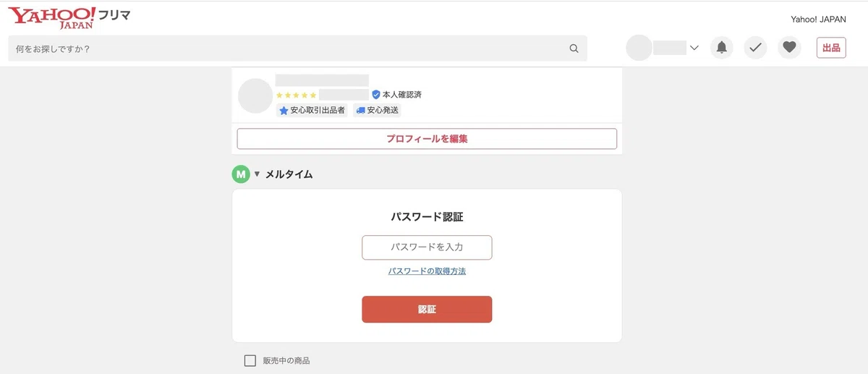The image size is (868, 374).
Task: Click the green M メルタイム icon
Action: click(x=240, y=174)
